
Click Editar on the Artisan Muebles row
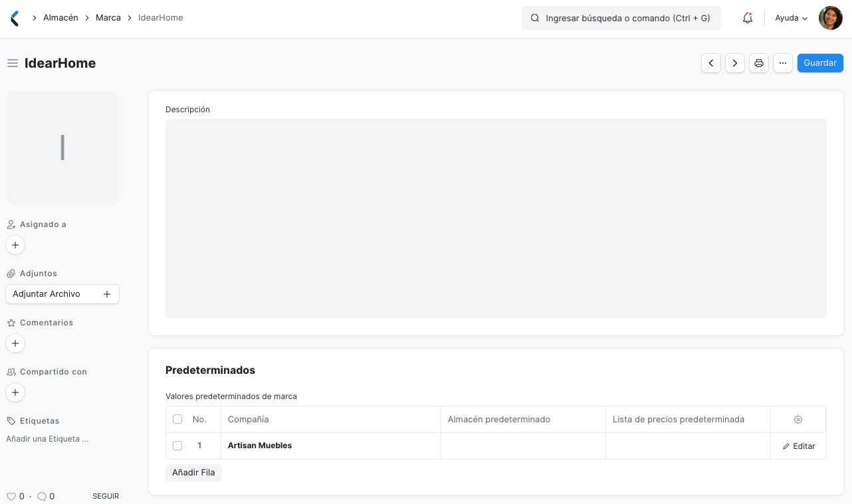click(x=799, y=446)
